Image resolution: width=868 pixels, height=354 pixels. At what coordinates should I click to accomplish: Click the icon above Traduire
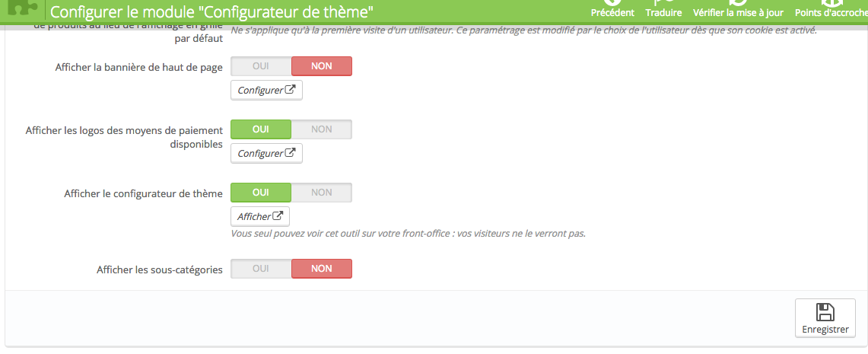point(663,2)
